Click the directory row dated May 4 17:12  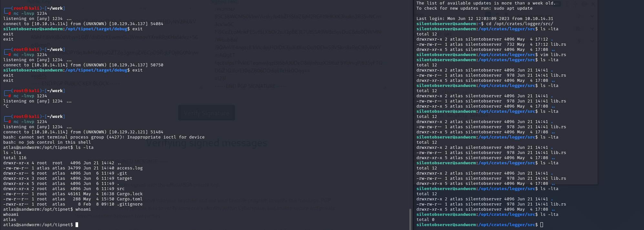click(x=485, y=39)
